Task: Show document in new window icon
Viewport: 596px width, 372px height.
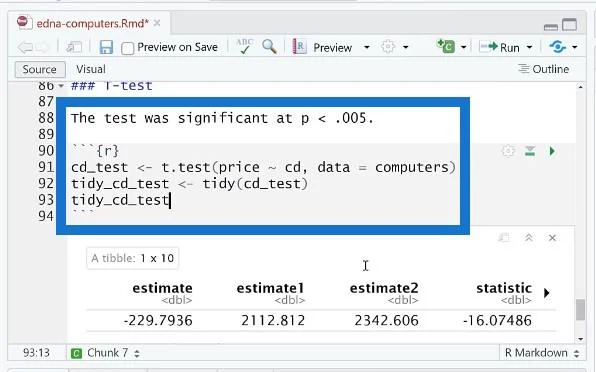Action: coord(74,47)
